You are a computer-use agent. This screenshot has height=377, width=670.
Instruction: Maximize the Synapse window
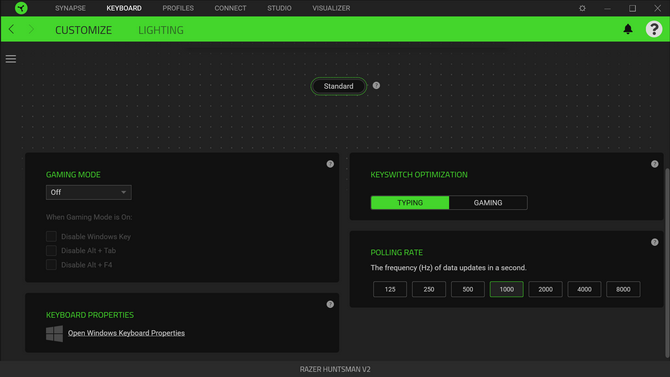(632, 8)
